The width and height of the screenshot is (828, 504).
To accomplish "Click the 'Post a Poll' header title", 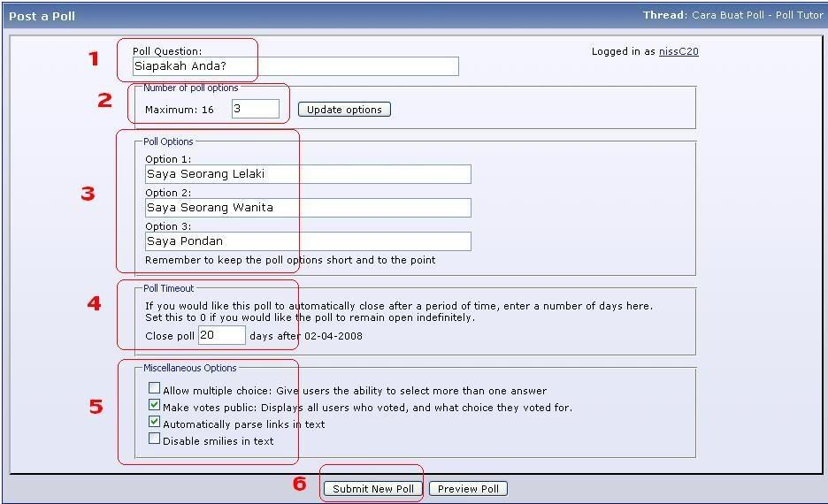I will (x=42, y=17).
